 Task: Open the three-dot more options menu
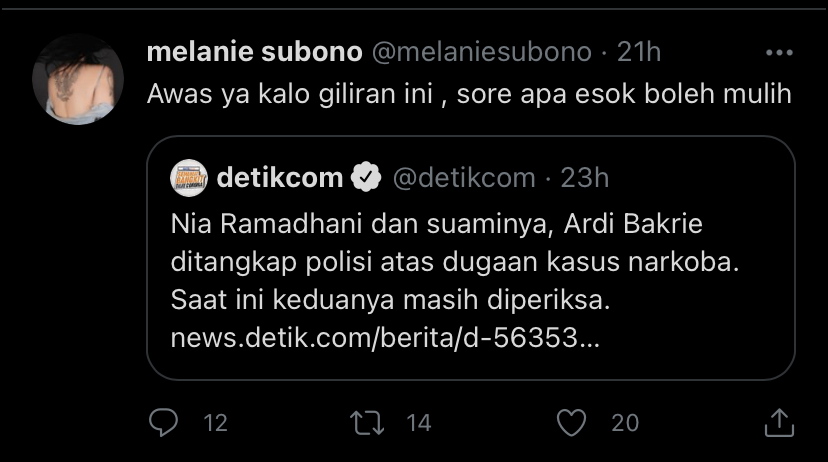point(778,52)
